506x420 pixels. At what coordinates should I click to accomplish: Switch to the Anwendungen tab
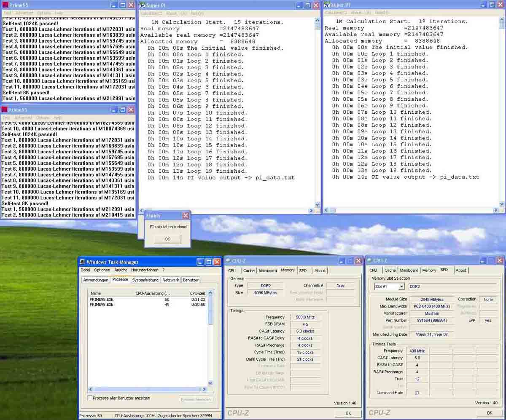point(96,280)
